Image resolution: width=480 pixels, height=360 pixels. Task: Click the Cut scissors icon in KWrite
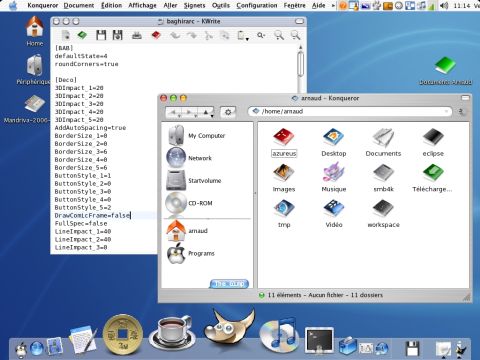click(x=209, y=35)
